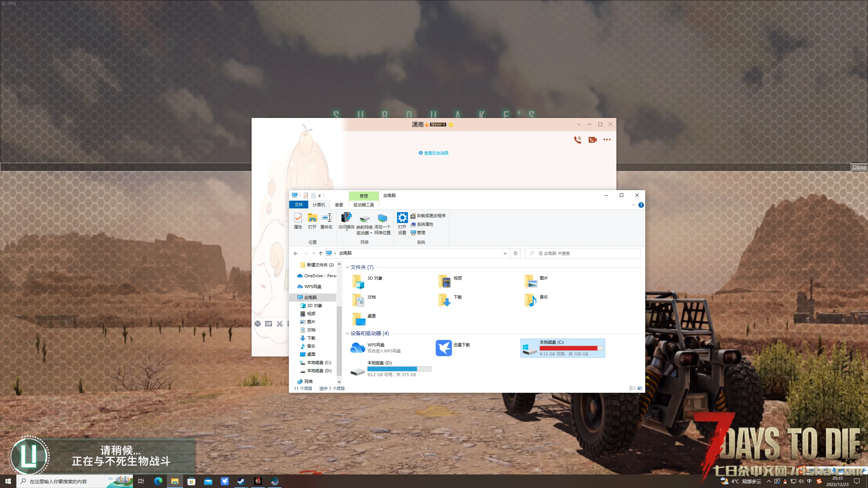Open the quick access toolbar customize dropdown
868x488 pixels.
(x=319, y=196)
